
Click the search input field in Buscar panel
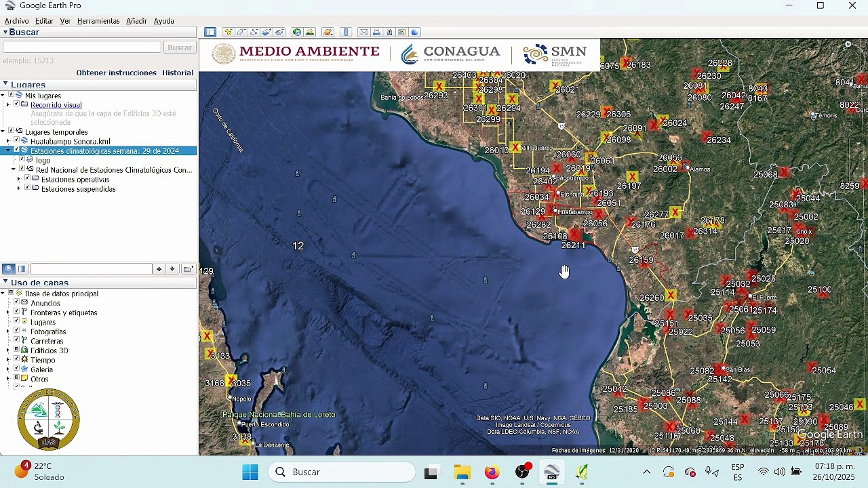(x=81, y=47)
